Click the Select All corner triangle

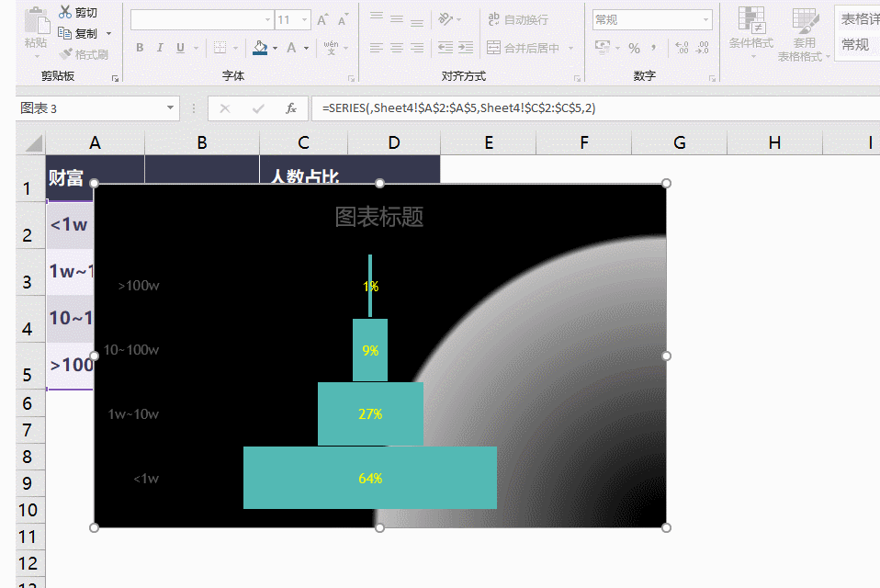[x=34, y=143]
